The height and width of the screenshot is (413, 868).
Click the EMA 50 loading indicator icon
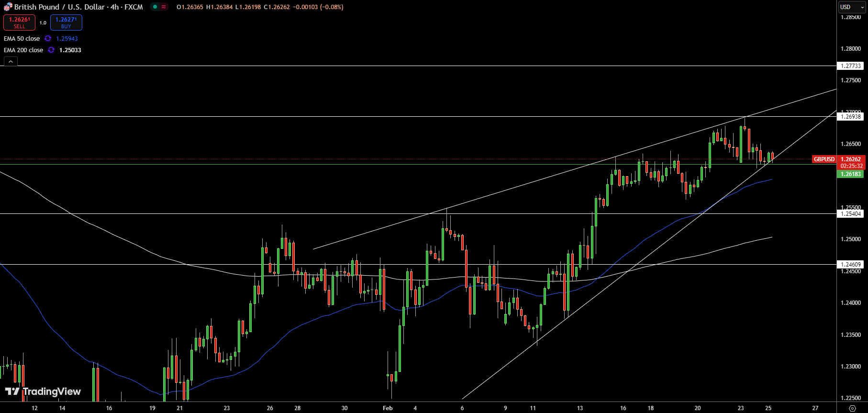tap(48, 38)
